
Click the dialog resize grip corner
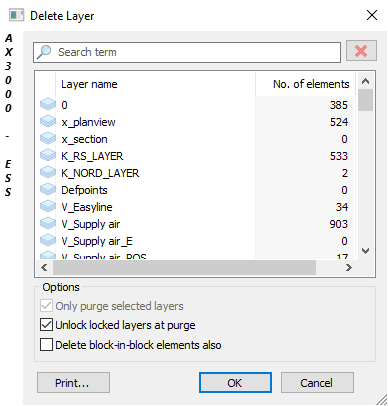pos(382,400)
